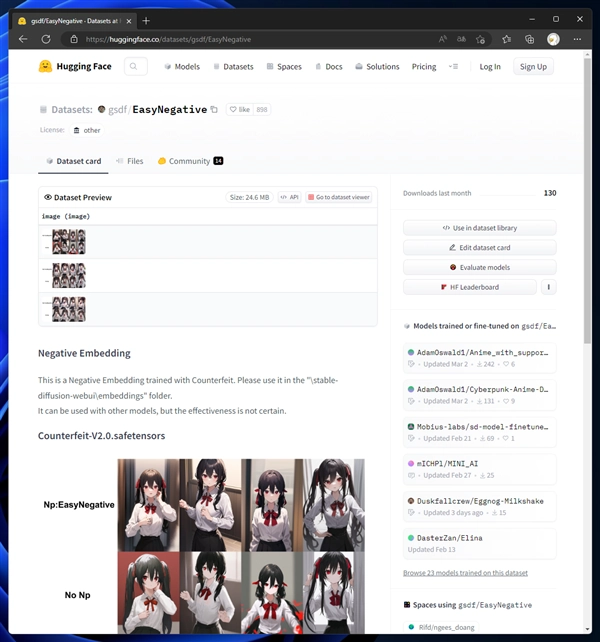Viewport: 600px width, 642px height.
Task: Click the like heart button
Action: (x=240, y=109)
